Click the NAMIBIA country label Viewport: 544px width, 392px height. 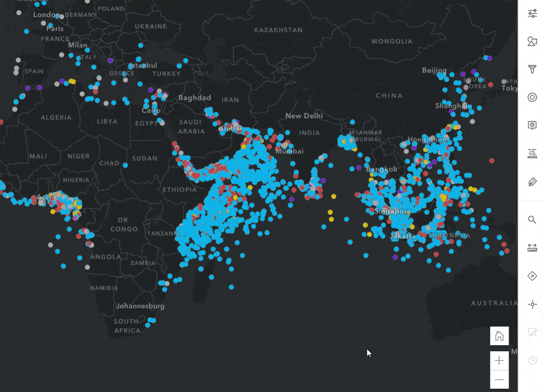pyautogui.click(x=104, y=288)
